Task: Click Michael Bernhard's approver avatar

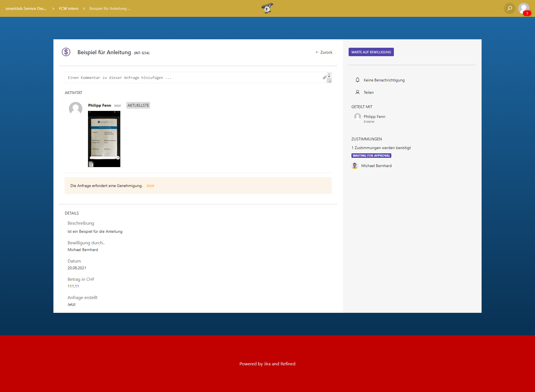Action: pyautogui.click(x=355, y=166)
